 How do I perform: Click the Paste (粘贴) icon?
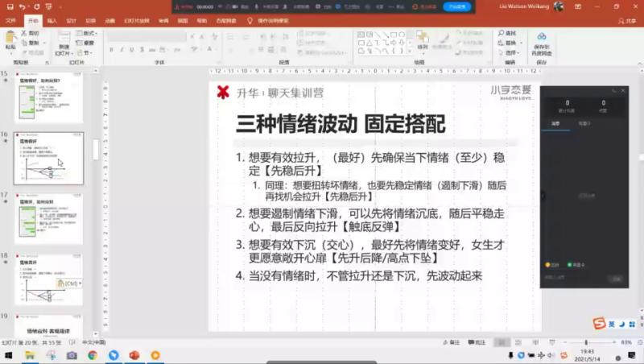click(10, 38)
